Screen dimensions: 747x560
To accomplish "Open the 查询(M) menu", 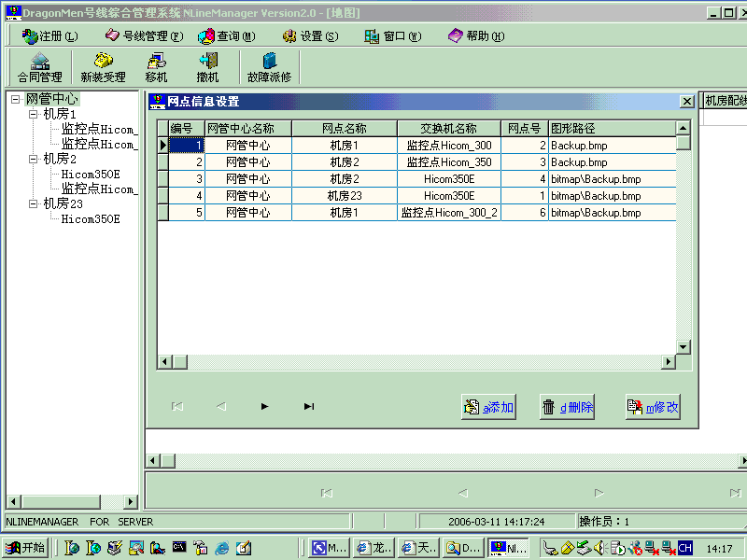I will pos(227,36).
